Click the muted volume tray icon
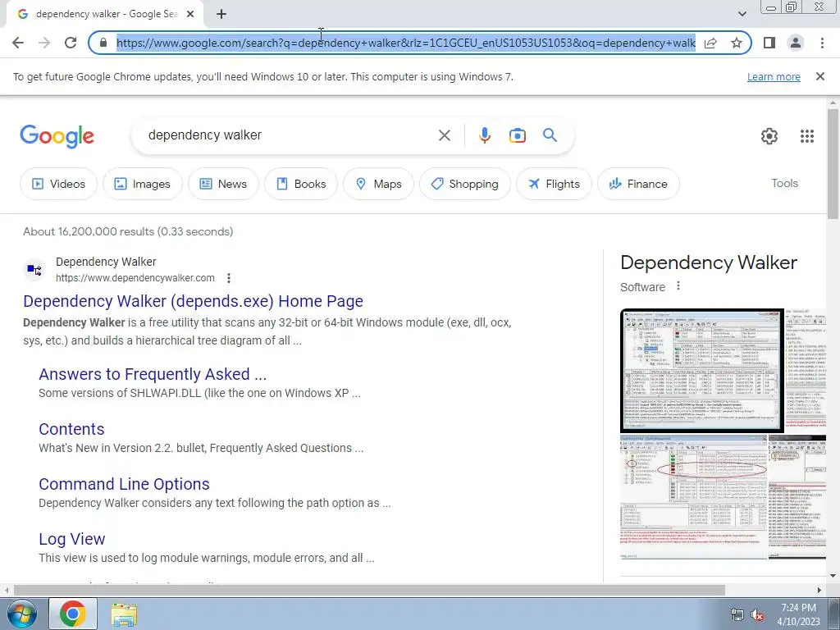The image size is (840, 630). coord(757,614)
